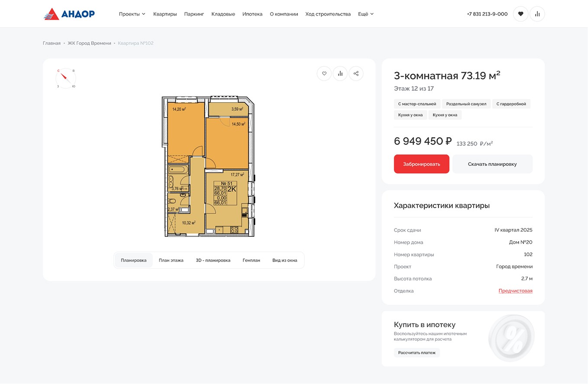
Task: Share this apartment via share icon
Action: (356, 74)
